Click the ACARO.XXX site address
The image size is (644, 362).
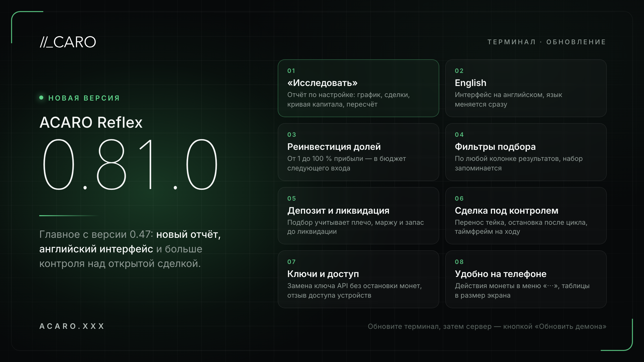pos(72,326)
